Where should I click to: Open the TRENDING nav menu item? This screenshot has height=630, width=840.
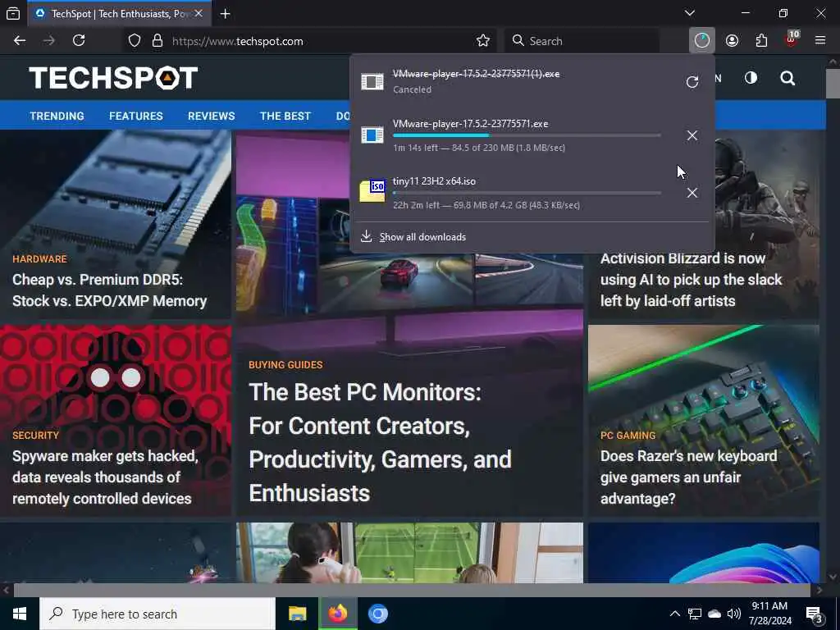pyautogui.click(x=57, y=116)
